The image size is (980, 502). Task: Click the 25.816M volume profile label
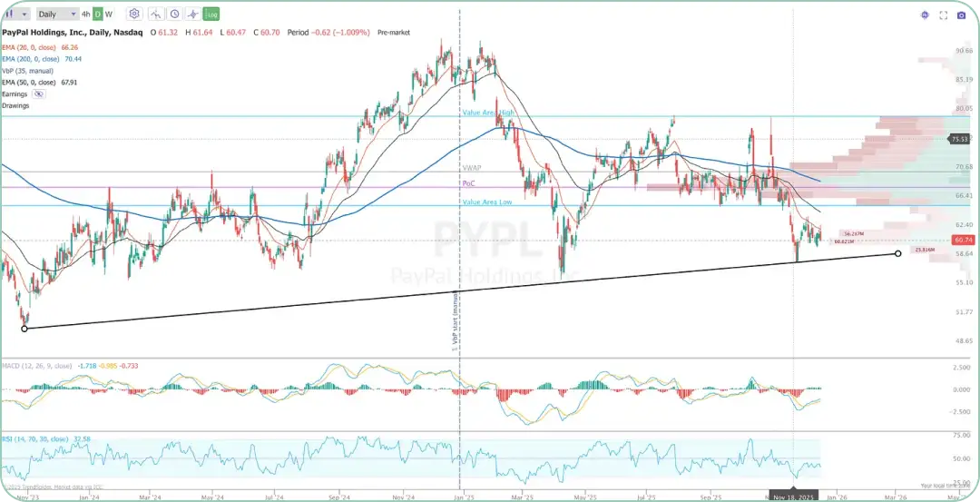(925, 250)
